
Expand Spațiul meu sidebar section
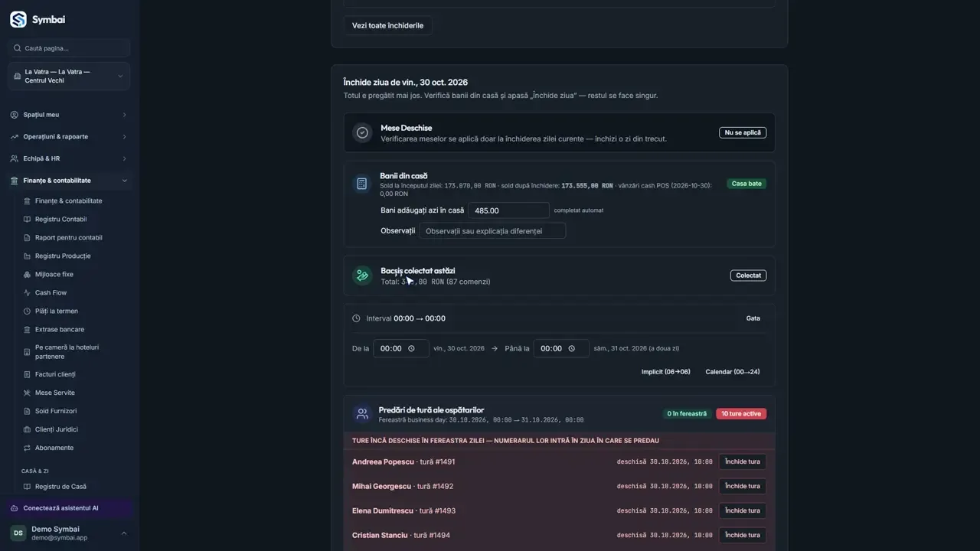tap(69, 115)
